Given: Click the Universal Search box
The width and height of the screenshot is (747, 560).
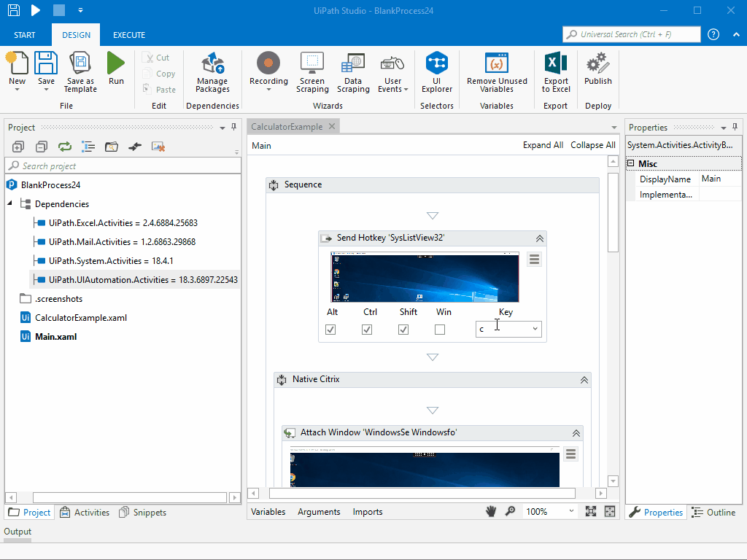Looking at the screenshot, I should point(631,34).
